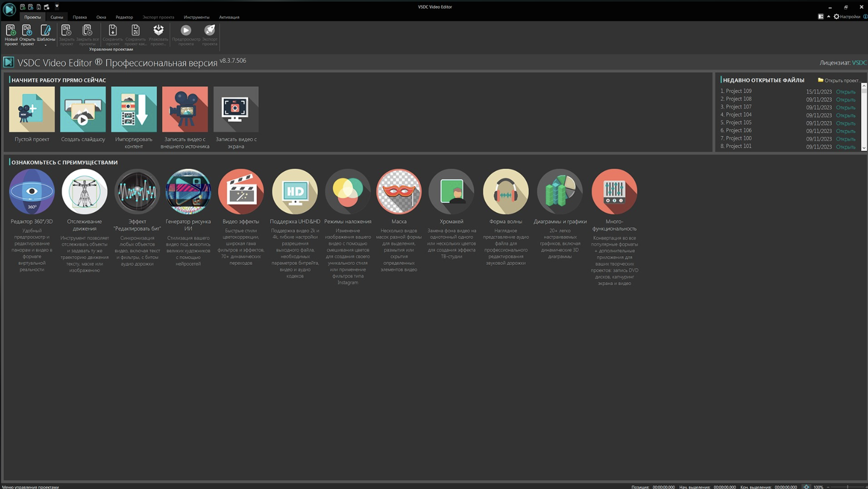Click the recent files scrollbar down arrow
868x489 pixels.
pos(864,148)
